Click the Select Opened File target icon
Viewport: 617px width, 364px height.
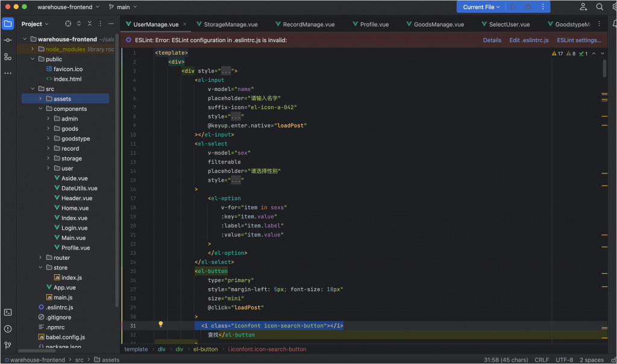click(x=68, y=24)
